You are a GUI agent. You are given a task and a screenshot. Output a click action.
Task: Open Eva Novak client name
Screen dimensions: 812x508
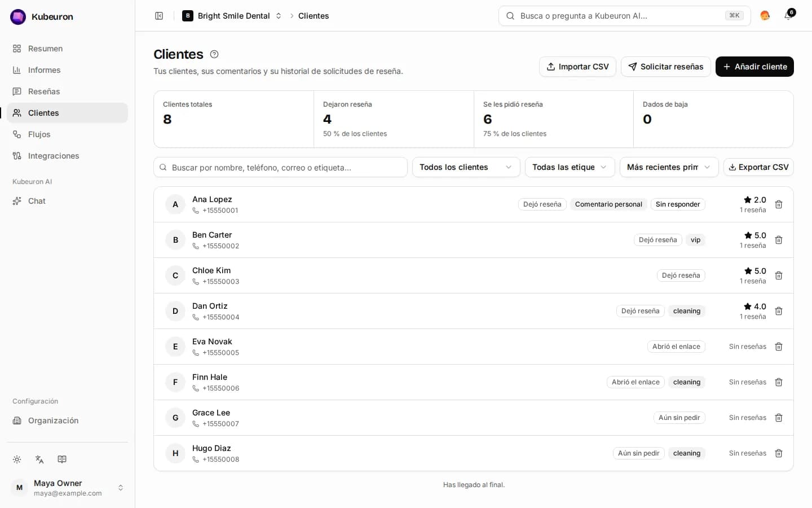[x=212, y=341]
